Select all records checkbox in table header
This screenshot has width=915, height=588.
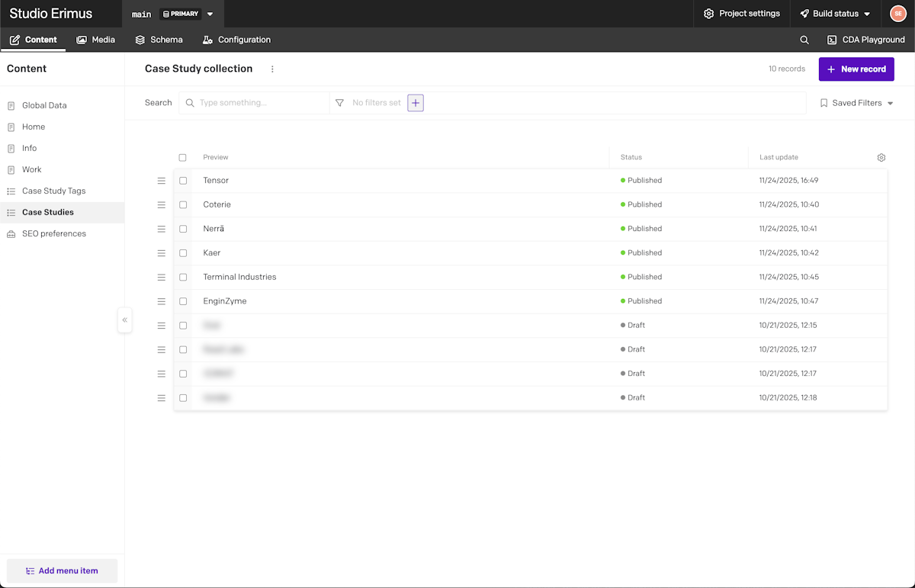[183, 158]
